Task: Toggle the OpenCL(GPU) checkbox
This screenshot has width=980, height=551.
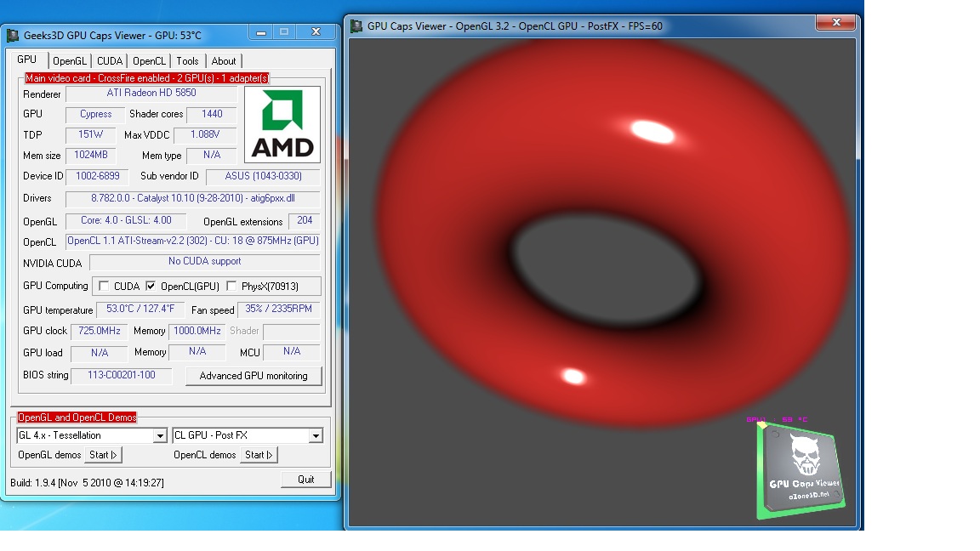Action: coord(151,286)
